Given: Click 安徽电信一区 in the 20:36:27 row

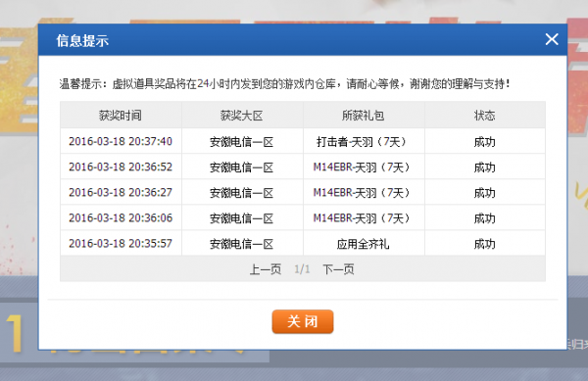Looking at the screenshot, I should click(241, 193).
